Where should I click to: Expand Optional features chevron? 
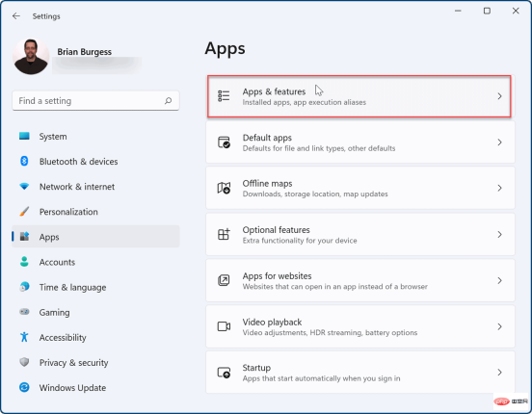(499, 234)
